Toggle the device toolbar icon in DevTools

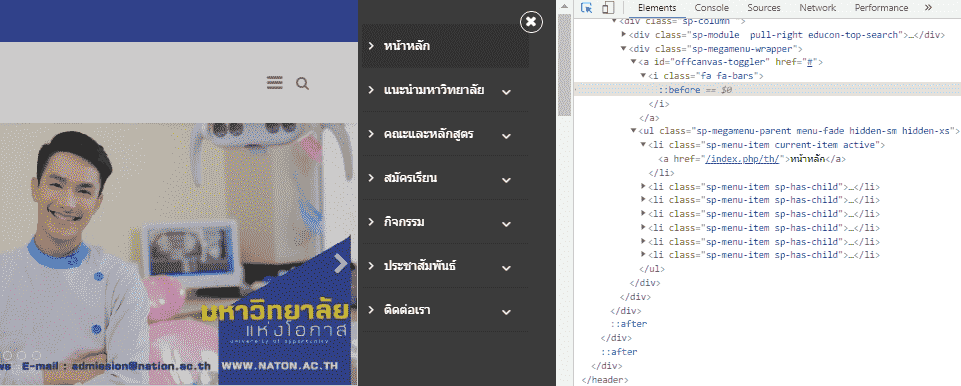[x=608, y=8]
